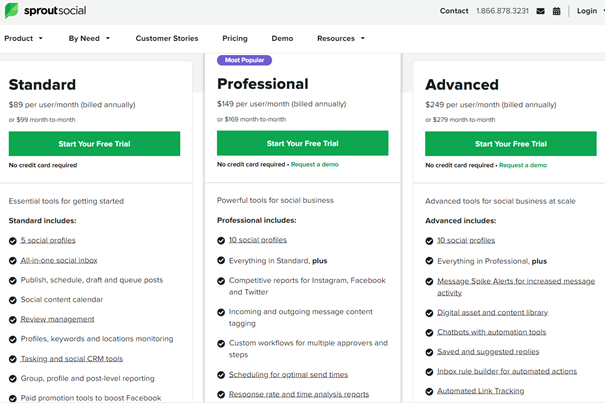Viewport: 605px width, 403px height.
Task: Expand the Resources dropdown menu
Action: point(341,38)
